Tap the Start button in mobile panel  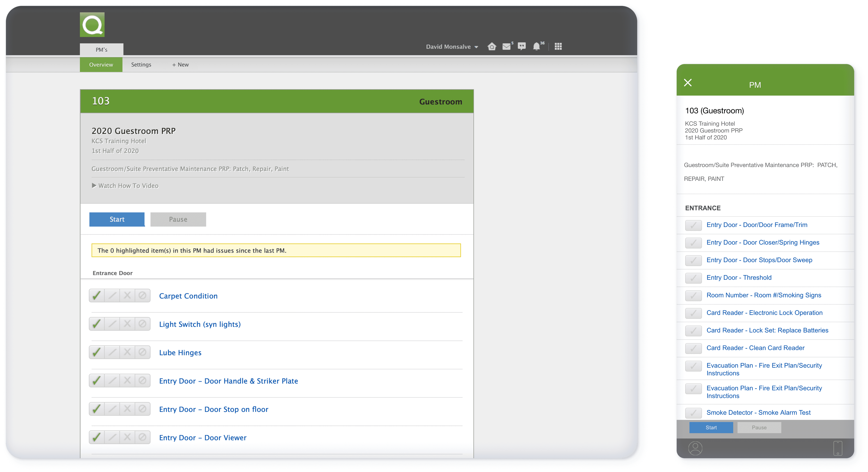(x=711, y=427)
